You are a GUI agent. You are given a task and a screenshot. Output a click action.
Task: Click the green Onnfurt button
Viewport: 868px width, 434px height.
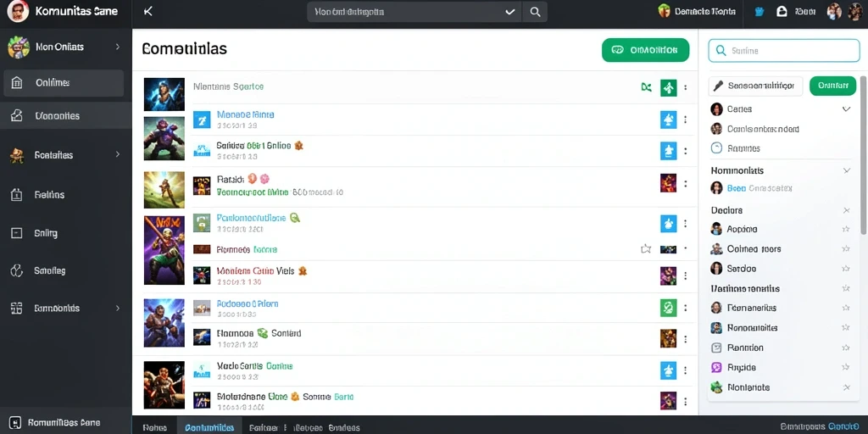coord(832,86)
